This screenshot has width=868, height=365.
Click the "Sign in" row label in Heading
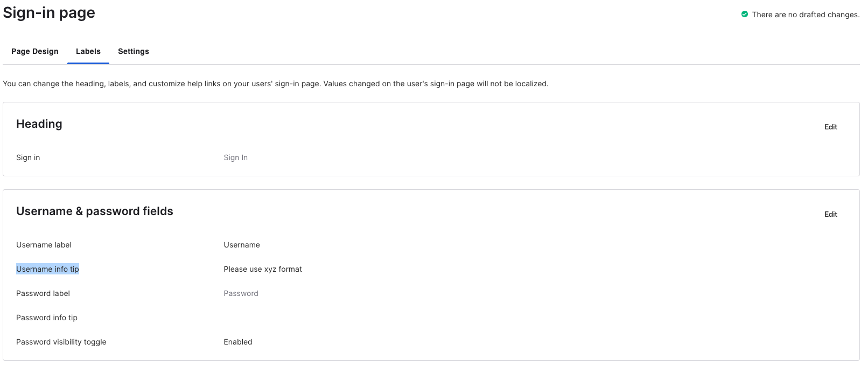(x=28, y=157)
